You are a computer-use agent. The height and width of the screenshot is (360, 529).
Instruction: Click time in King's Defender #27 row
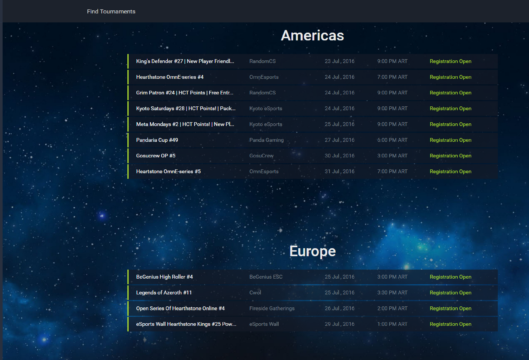[x=392, y=61]
